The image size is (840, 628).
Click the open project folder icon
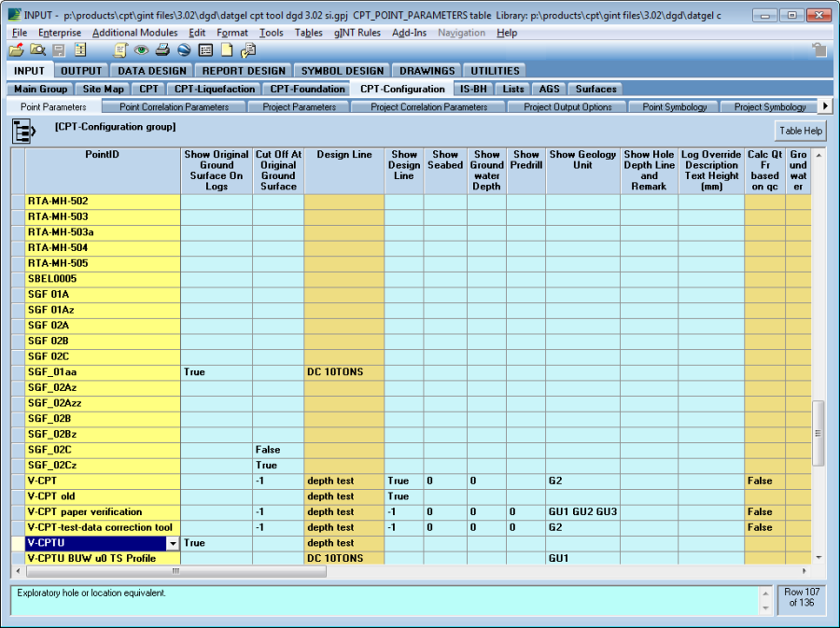[x=16, y=50]
